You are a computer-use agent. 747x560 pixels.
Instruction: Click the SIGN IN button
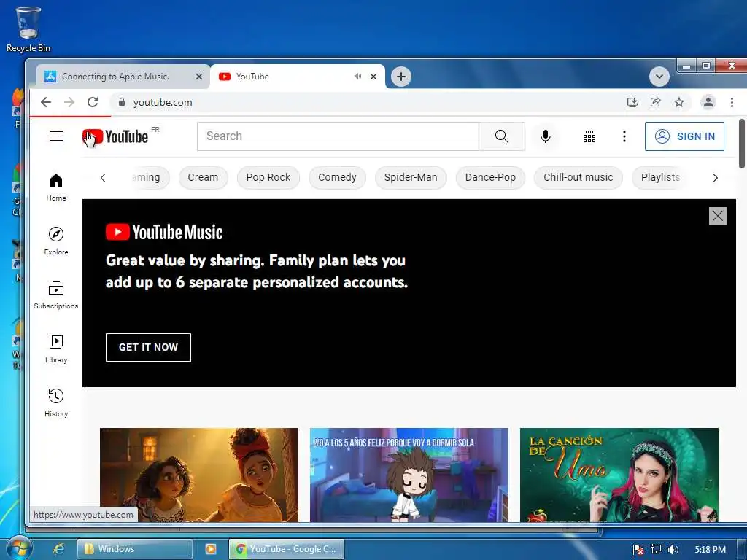point(684,136)
